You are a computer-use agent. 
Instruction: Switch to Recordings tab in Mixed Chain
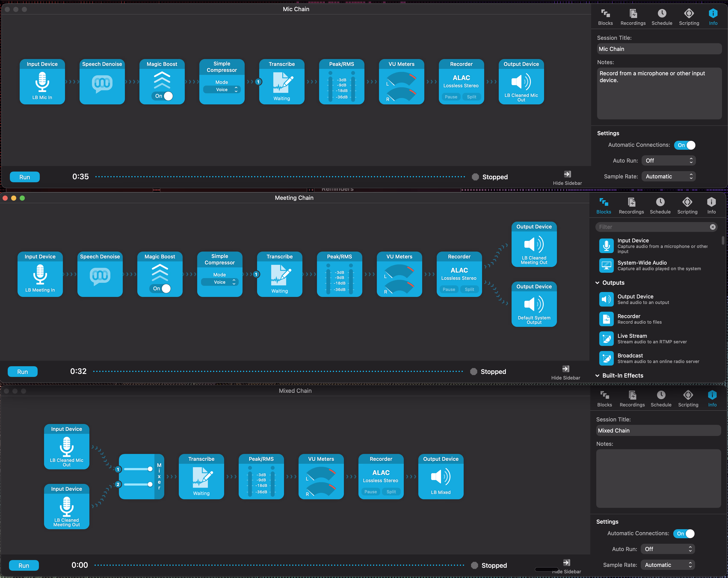tap(632, 398)
